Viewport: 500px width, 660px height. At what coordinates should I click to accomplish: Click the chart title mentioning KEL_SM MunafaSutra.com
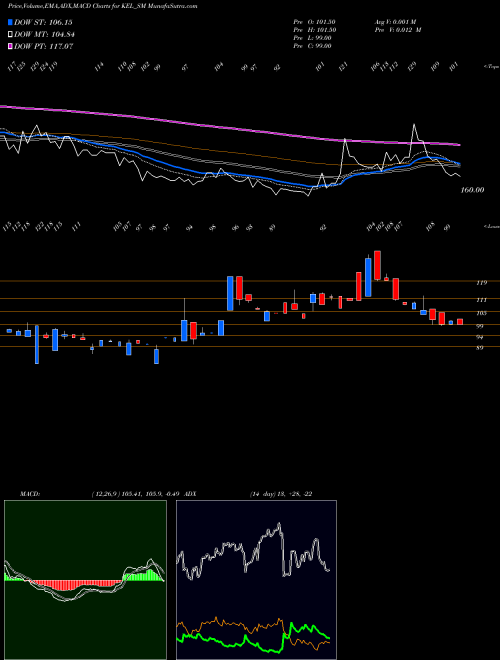coord(103,6)
